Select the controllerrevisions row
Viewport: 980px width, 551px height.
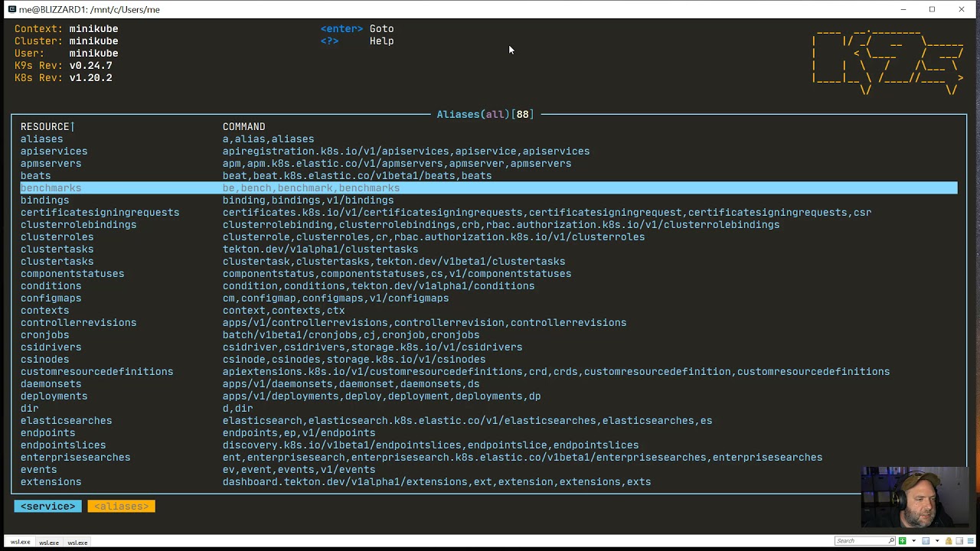488,322
